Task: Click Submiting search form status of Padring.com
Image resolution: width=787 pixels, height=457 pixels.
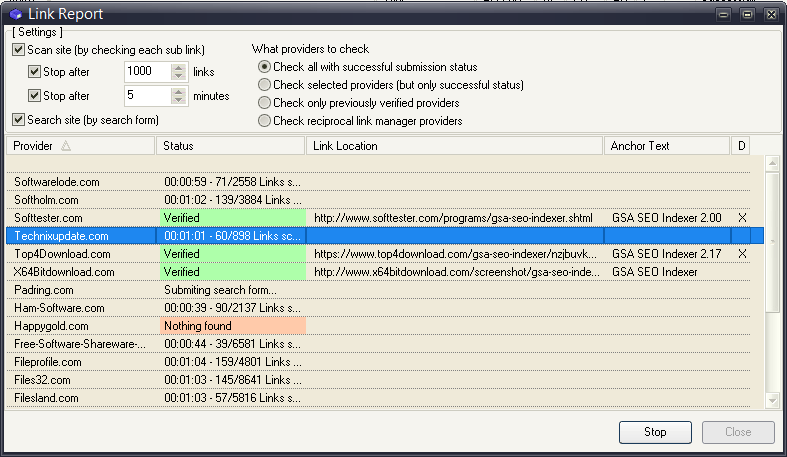Action: pos(220,290)
